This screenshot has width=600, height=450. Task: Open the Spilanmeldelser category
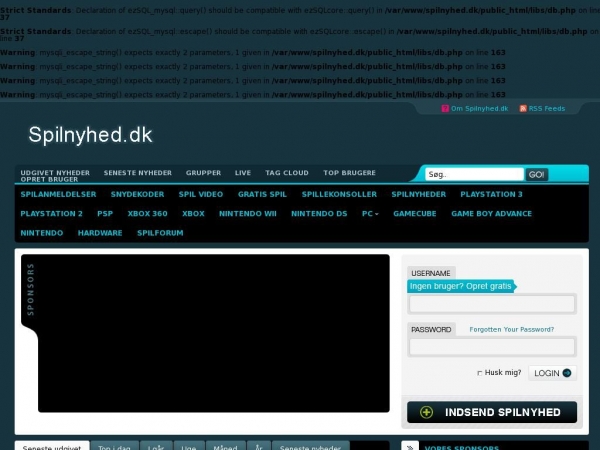[x=59, y=194]
